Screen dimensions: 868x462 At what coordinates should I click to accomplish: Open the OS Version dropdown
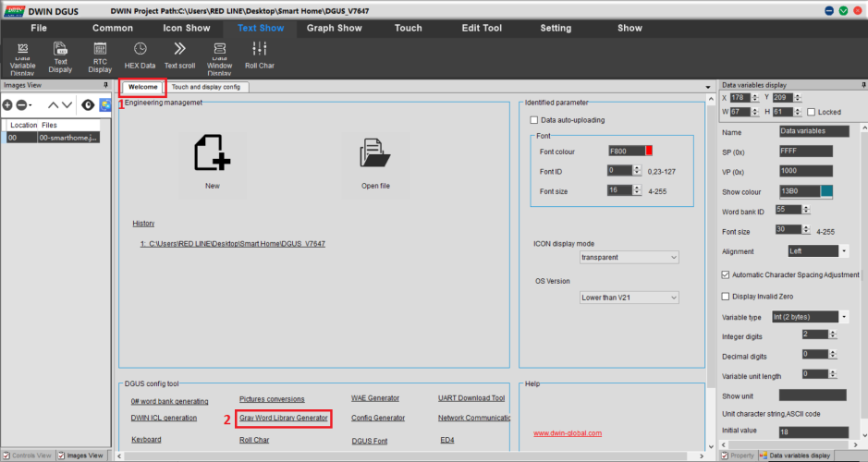629,298
